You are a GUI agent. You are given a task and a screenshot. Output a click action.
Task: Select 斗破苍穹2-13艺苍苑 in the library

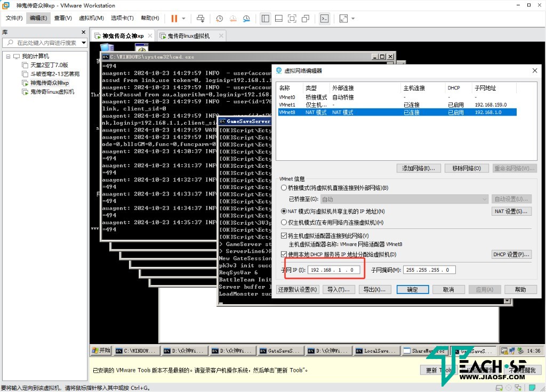point(51,74)
